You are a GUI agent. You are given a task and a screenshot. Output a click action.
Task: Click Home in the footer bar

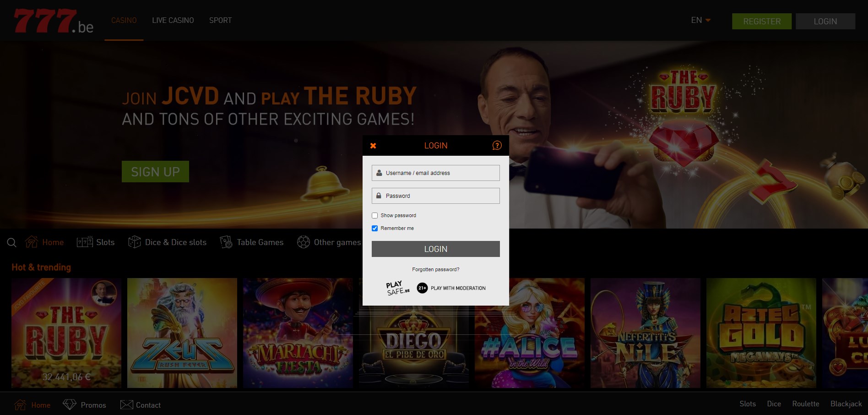click(x=32, y=405)
